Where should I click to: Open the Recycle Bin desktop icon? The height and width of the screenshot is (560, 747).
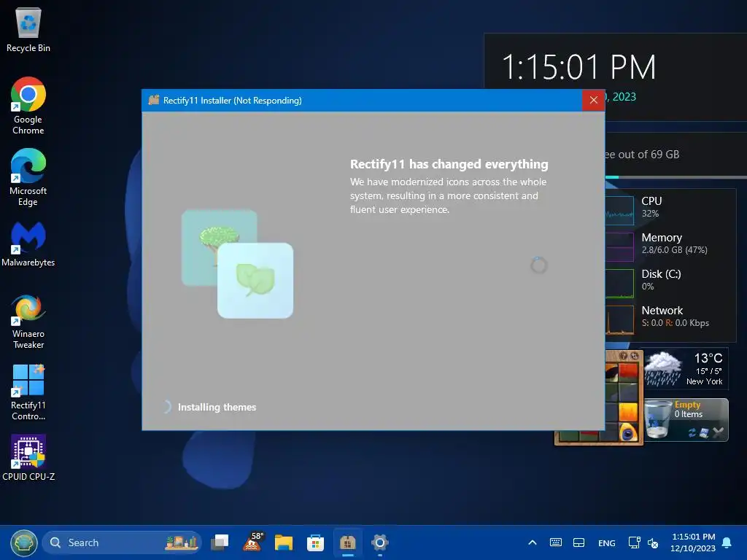click(28, 29)
